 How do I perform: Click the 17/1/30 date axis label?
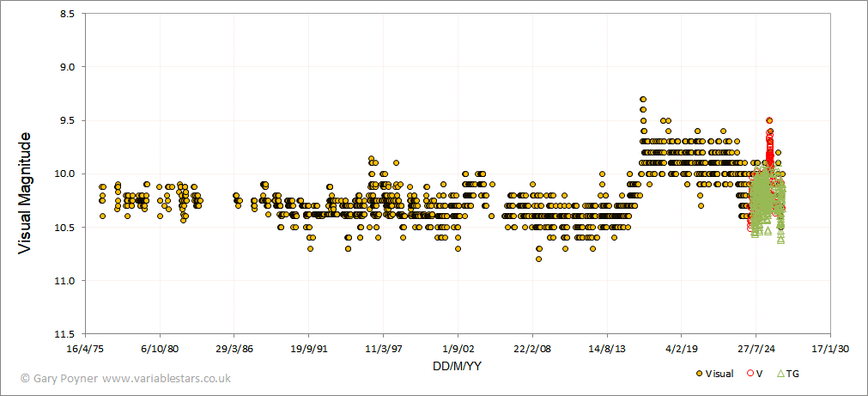pos(830,350)
